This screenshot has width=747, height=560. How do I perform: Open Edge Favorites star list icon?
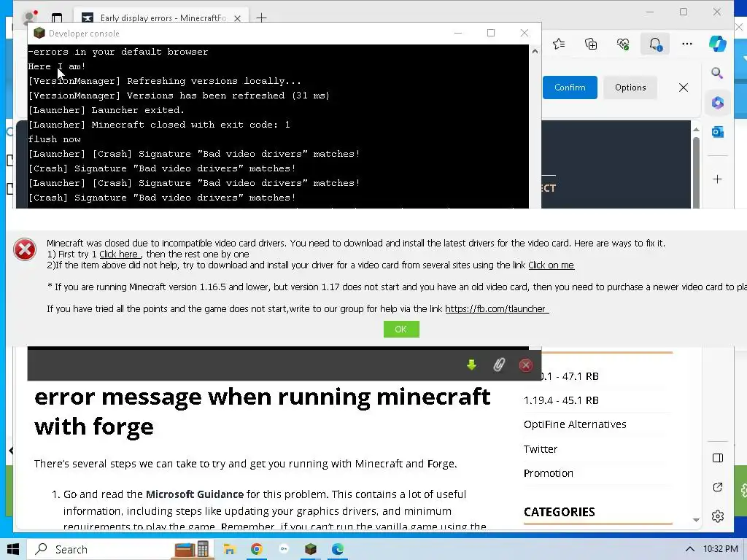(x=559, y=44)
